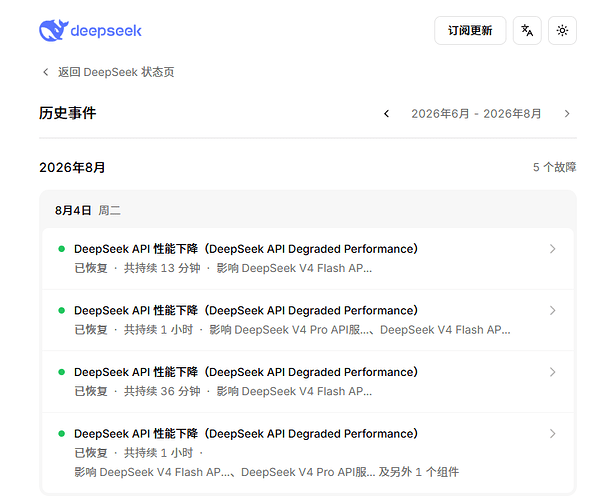The image size is (592, 500).
Task: Go to next date range with right chevron
Action: click(567, 114)
